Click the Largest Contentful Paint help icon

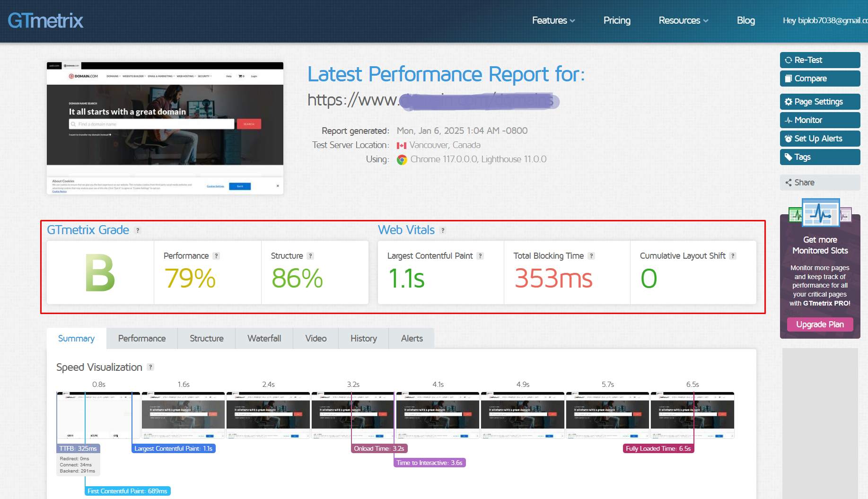480,256
